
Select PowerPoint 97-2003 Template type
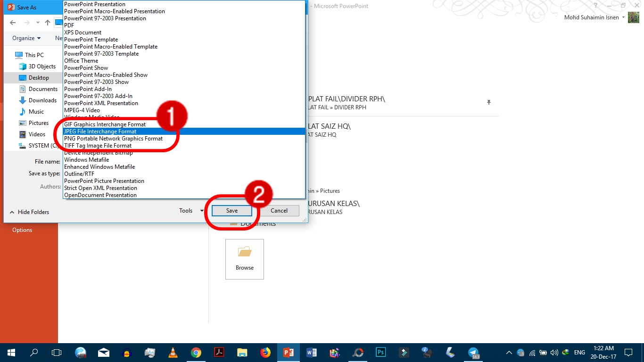184,54
